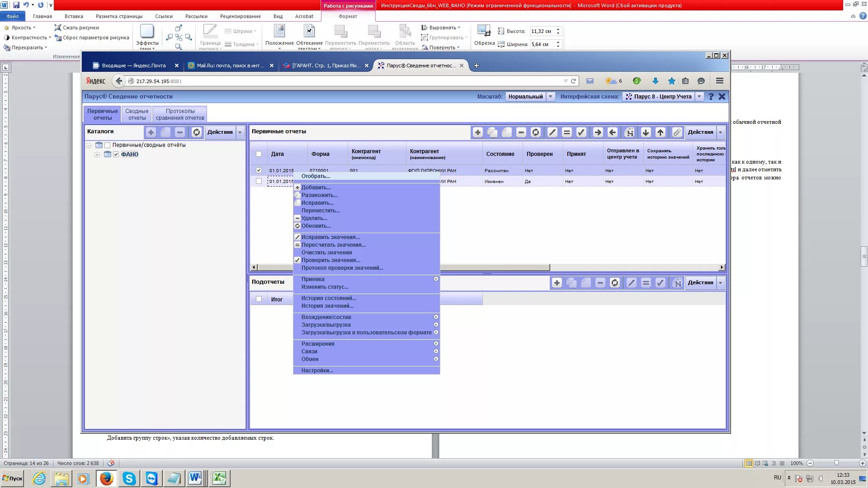Image resolution: width=868 pixels, height=488 pixels.
Task: Reload page in browser address bar
Action: pos(573,81)
